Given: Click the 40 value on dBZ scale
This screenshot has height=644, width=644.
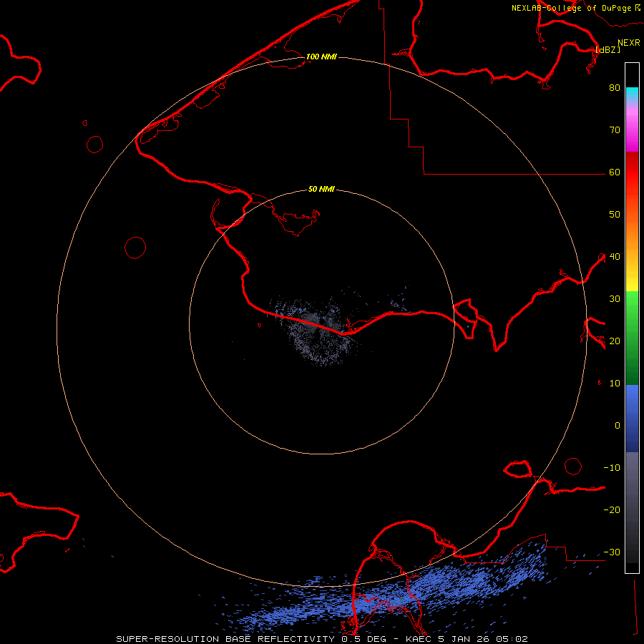Looking at the screenshot, I should (x=615, y=257).
